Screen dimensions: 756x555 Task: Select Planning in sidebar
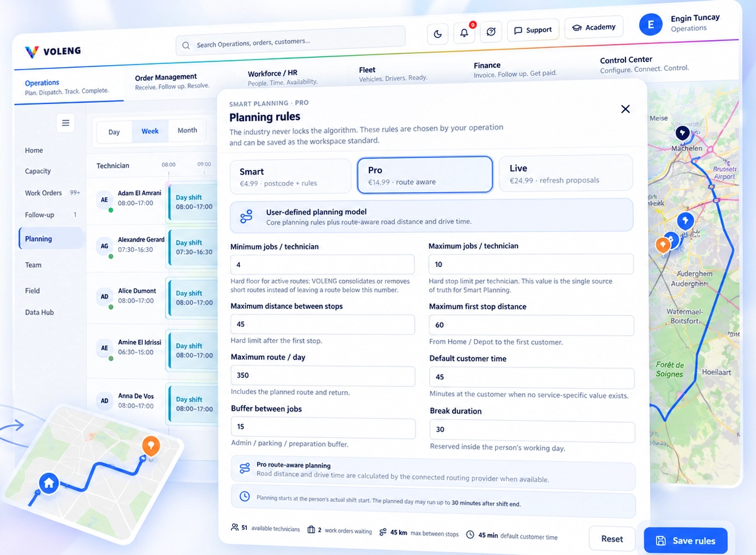point(51,239)
